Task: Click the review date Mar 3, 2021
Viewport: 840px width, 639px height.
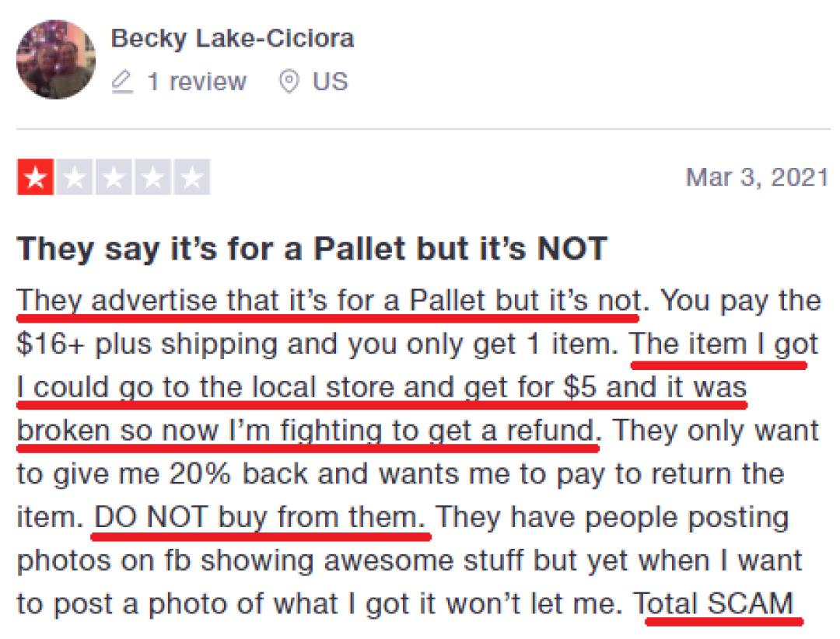Action: [756, 177]
